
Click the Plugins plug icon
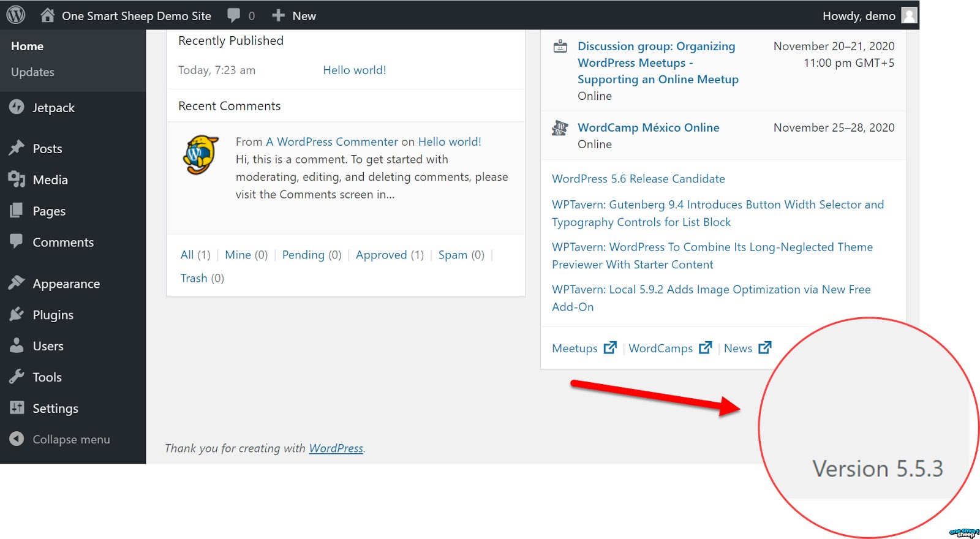coord(17,314)
